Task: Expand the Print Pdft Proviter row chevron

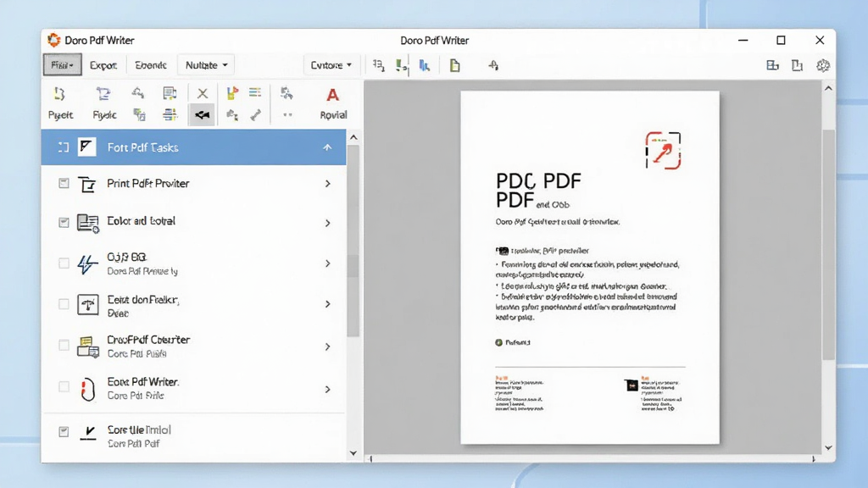Action: [328, 184]
